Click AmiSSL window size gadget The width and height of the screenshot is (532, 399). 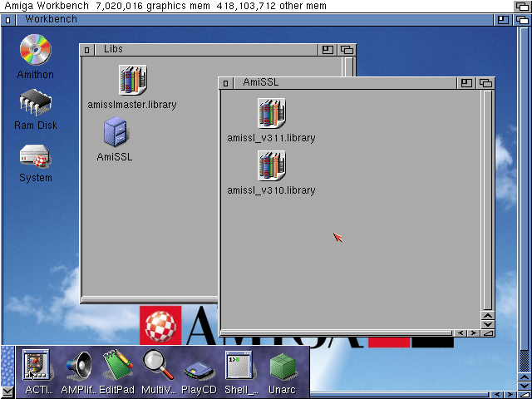point(488,333)
